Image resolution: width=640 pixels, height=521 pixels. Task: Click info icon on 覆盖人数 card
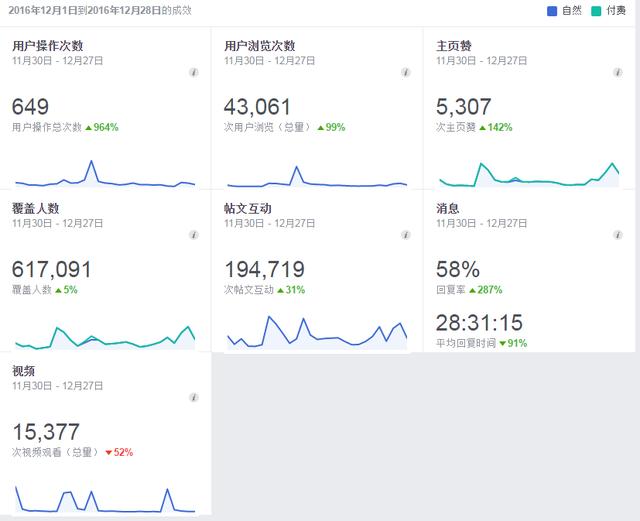[193, 235]
